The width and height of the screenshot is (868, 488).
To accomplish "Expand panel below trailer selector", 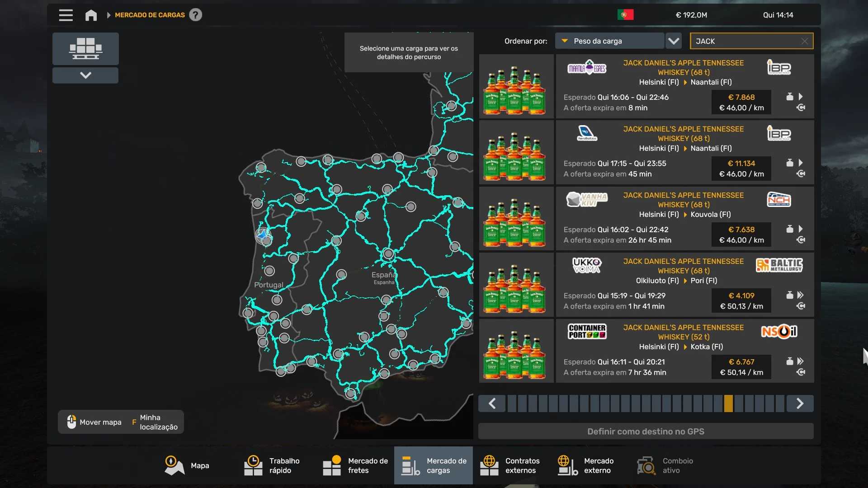I will (x=85, y=75).
